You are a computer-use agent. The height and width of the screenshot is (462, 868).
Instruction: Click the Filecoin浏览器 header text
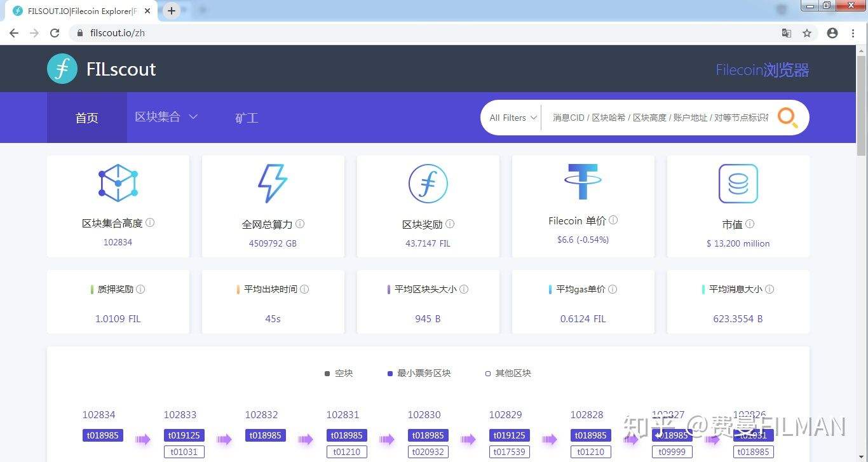click(763, 70)
